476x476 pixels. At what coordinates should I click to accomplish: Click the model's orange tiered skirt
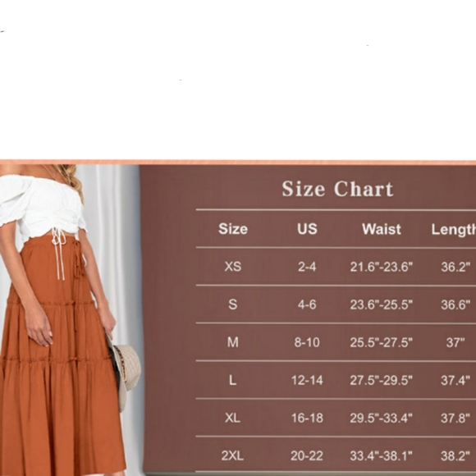point(57,364)
